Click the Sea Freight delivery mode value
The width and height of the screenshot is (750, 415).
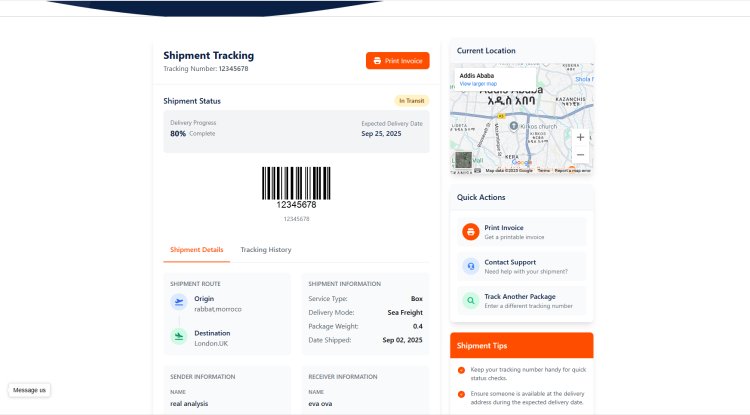tap(405, 313)
